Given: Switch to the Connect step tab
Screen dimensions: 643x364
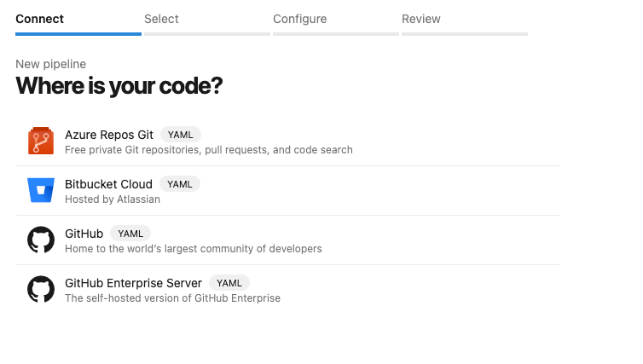Looking at the screenshot, I should pyautogui.click(x=78, y=23).
